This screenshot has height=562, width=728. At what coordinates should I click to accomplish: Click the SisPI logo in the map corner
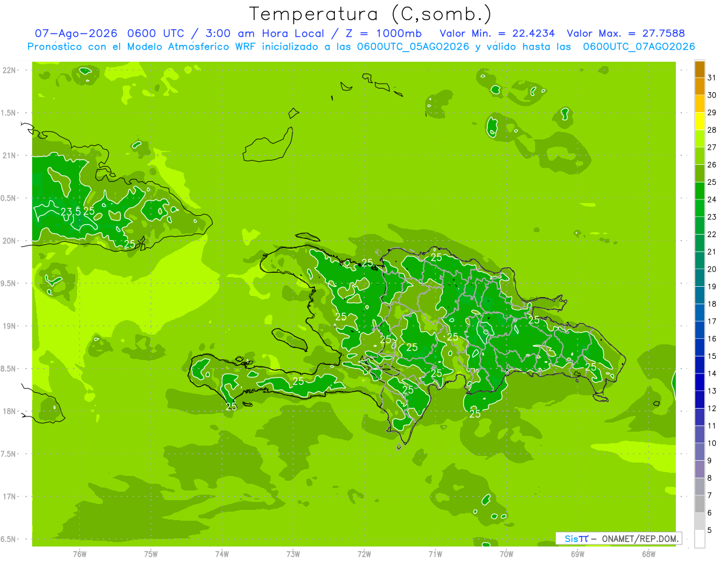point(576,538)
